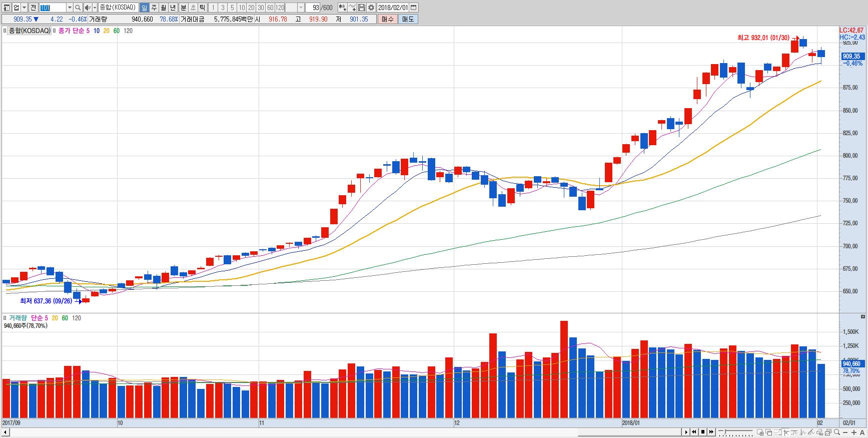Save chart with the floppy disk icon
Screen dimensions: 868x438
pos(362,8)
